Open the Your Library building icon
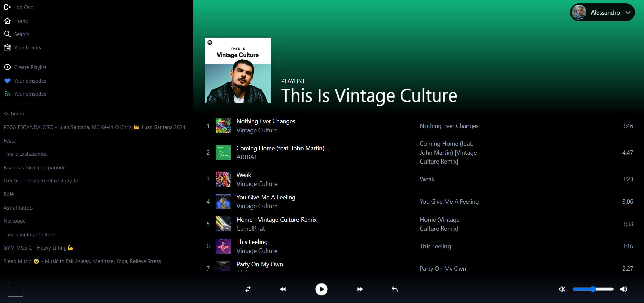The height and width of the screenshot is (303, 644). 7,47
